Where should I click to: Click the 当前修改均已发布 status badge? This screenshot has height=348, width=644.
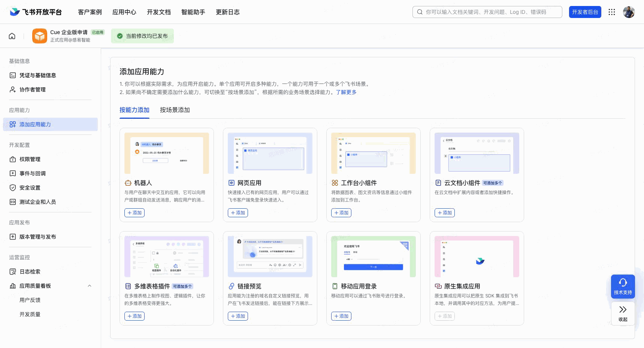click(x=142, y=36)
